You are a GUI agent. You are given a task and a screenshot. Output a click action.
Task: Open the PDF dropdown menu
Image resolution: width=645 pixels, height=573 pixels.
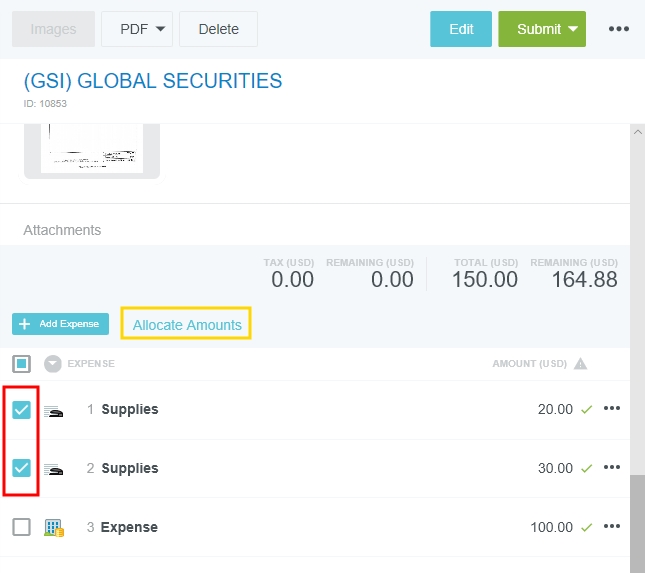point(137,29)
